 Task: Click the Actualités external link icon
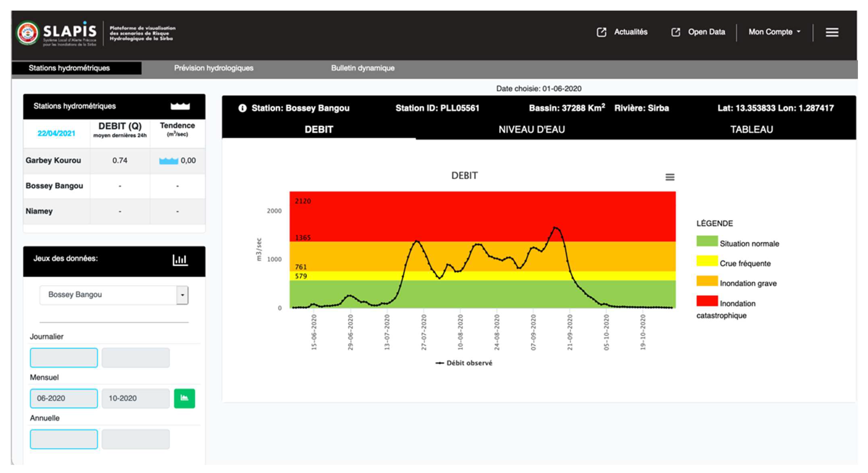click(x=601, y=32)
